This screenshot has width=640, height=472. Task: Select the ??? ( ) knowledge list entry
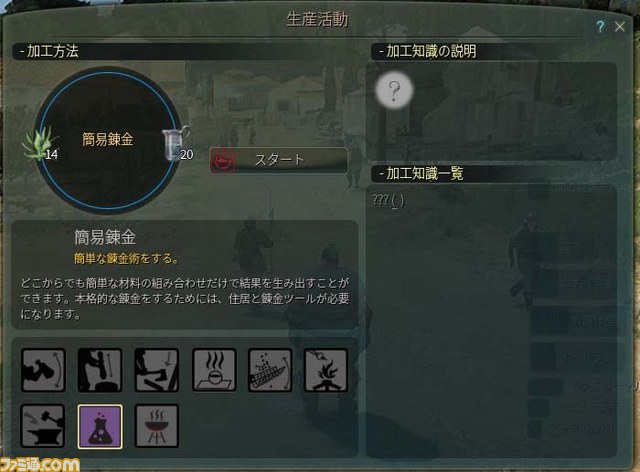pos(388,200)
